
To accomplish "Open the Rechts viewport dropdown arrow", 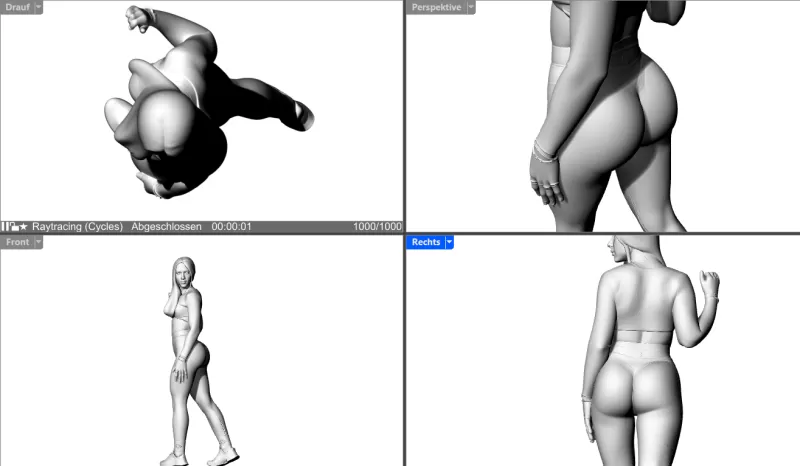I will (x=449, y=242).
